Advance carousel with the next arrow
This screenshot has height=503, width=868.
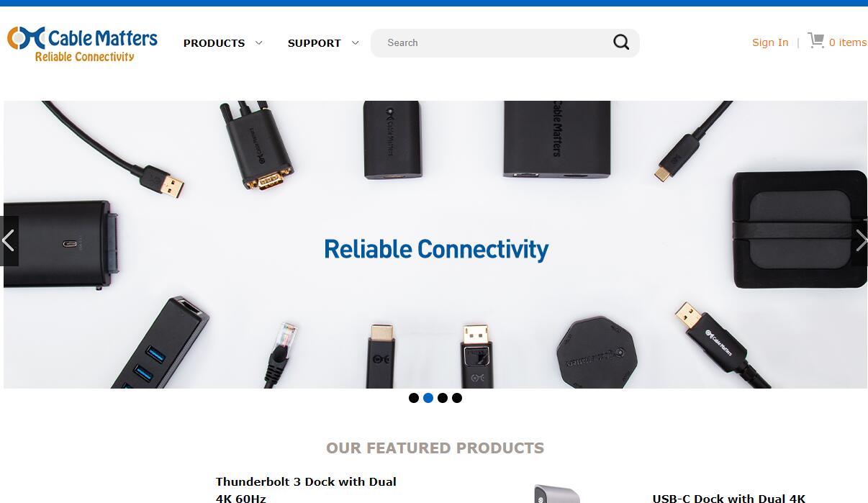tap(860, 241)
